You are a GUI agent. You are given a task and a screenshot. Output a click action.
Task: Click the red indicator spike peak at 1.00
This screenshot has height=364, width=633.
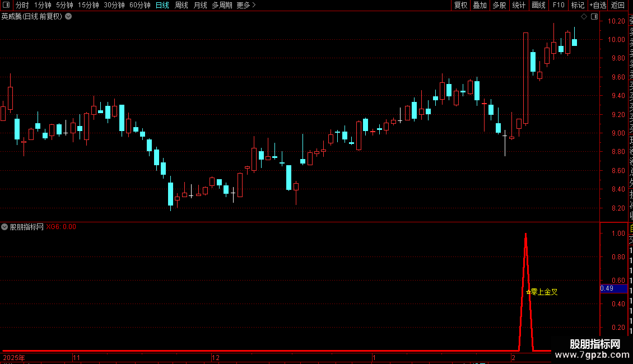[525, 234]
